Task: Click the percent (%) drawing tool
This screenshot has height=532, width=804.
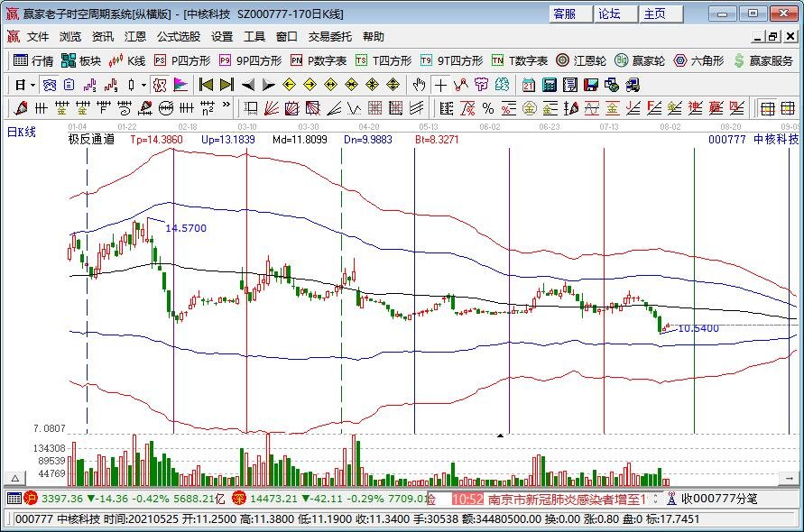Action: click(487, 108)
